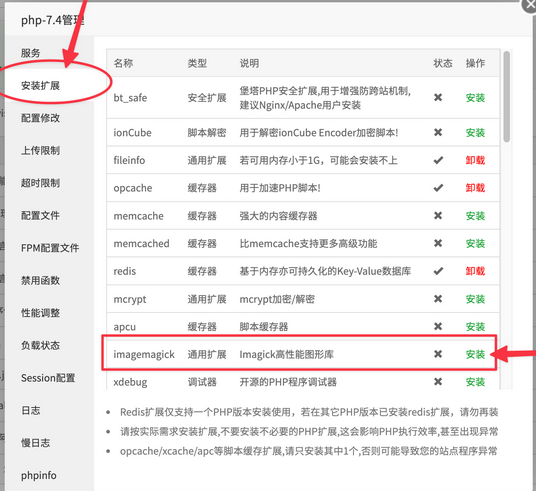Uninstall the fileinfo extension
This screenshot has height=491, width=536.
click(475, 160)
